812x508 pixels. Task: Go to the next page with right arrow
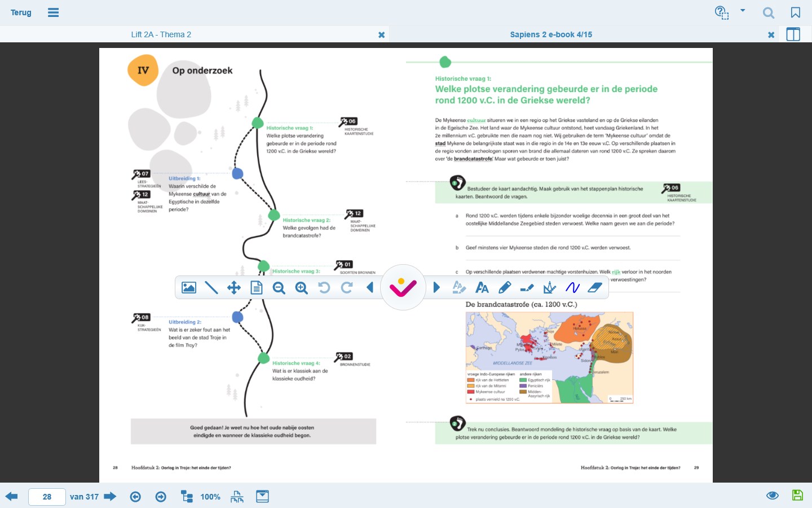coord(110,497)
